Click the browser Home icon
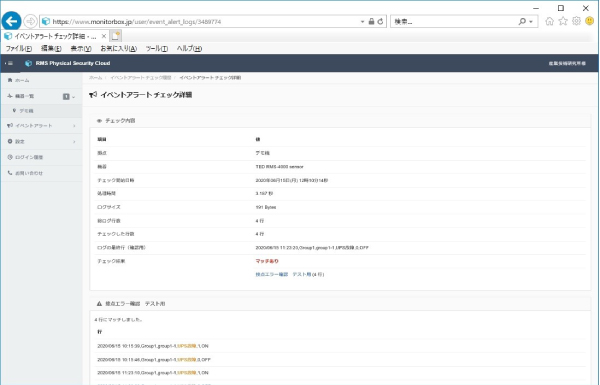 coord(549,21)
